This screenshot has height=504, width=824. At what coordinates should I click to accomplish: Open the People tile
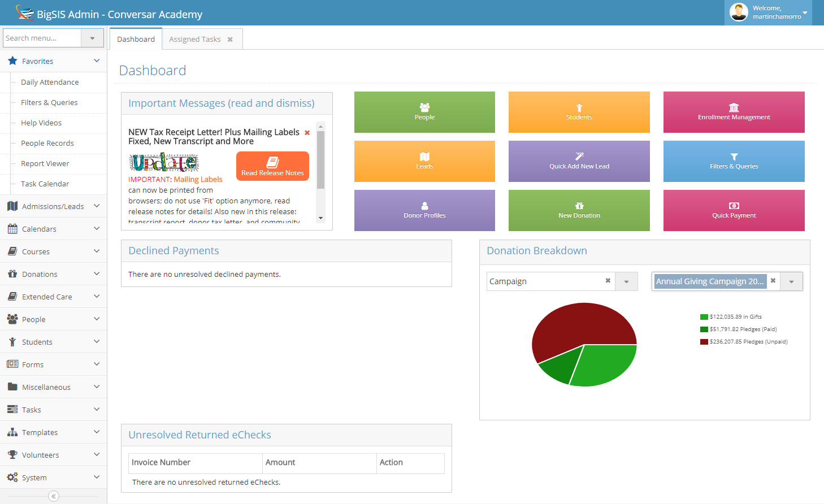click(x=424, y=112)
